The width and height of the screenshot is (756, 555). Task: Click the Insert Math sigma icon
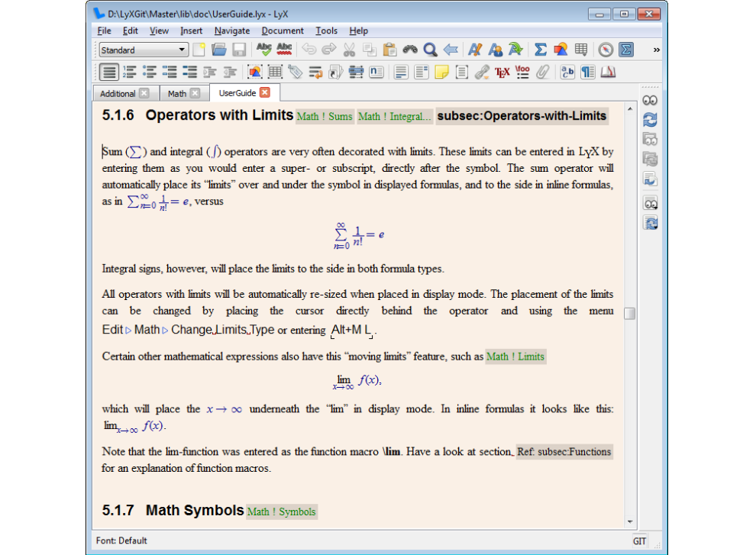pyautogui.click(x=540, y=50)
